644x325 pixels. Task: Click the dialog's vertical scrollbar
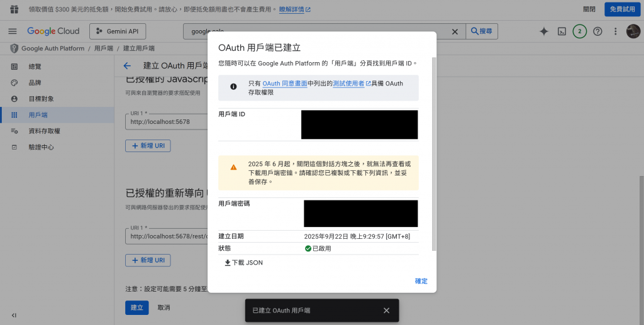[x=434, y=154]
